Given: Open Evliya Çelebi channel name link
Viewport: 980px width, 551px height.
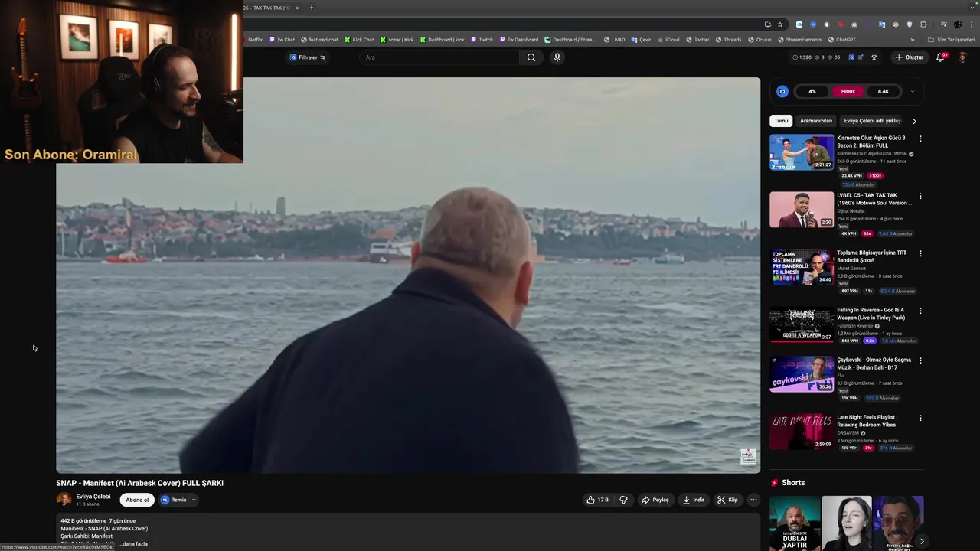Looking at the screenshot, I should coord(93,496).
